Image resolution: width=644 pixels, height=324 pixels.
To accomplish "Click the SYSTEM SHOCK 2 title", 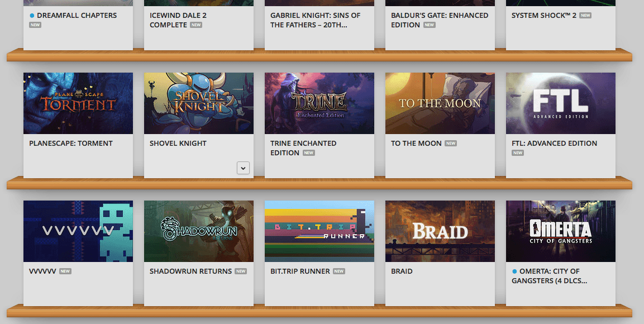I will click(544, 15).
